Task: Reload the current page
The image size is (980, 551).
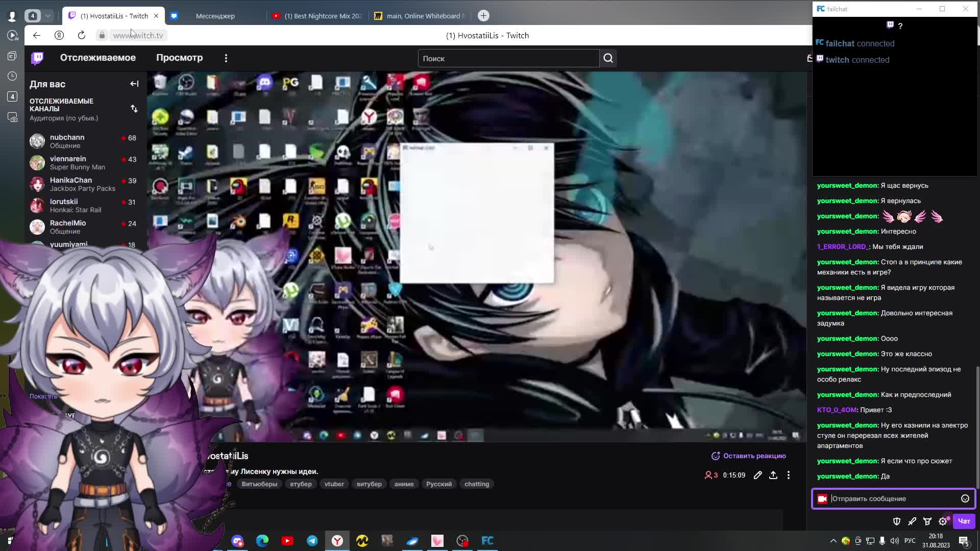Action: [x=82, y=35]
